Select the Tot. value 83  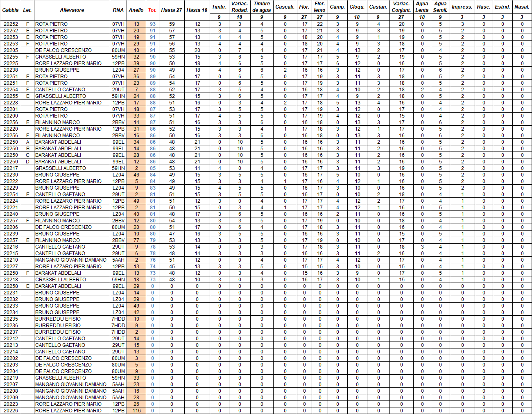click(x=152, y=188)
